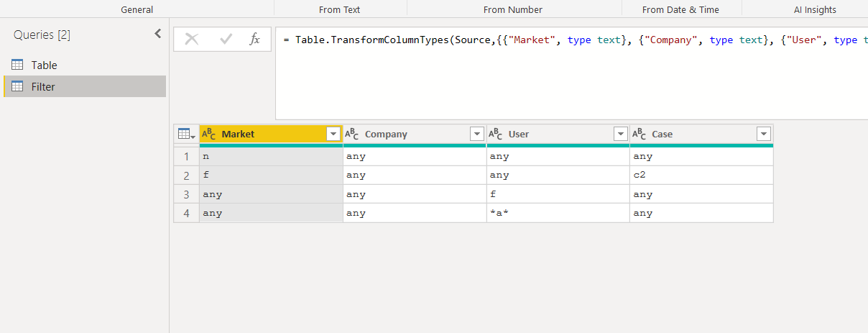This screenshot has width=868, height=333.
Task: Click User cell '*a*' in row 4
Action: [x=558, y=213]
